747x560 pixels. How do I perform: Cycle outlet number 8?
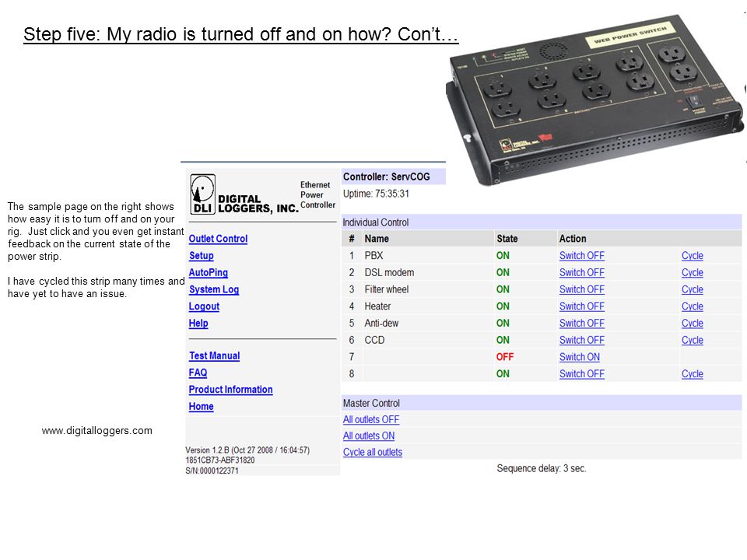pos(693,374)
